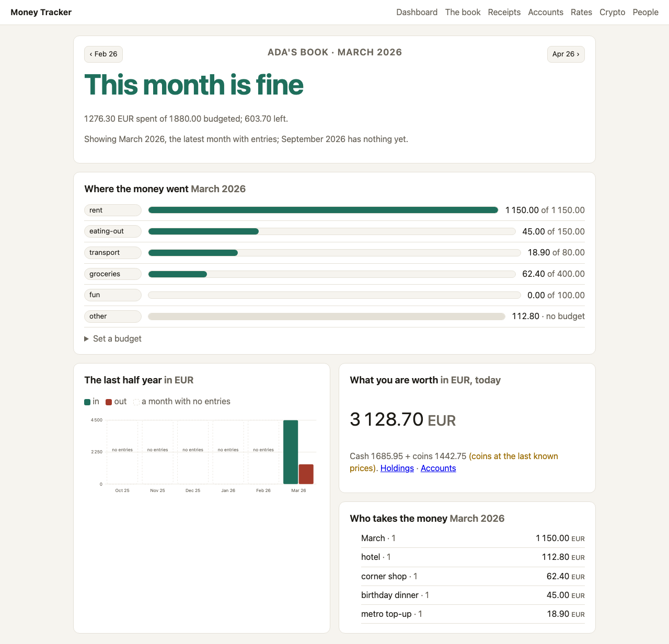Click the groceries budget progress bar
This screenshot has width=669, height=644.
point(332,274)
